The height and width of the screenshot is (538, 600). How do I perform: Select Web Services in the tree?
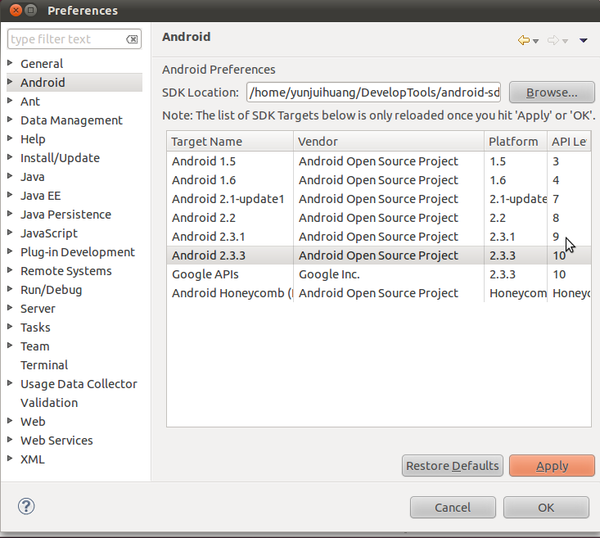click(57, 440)
